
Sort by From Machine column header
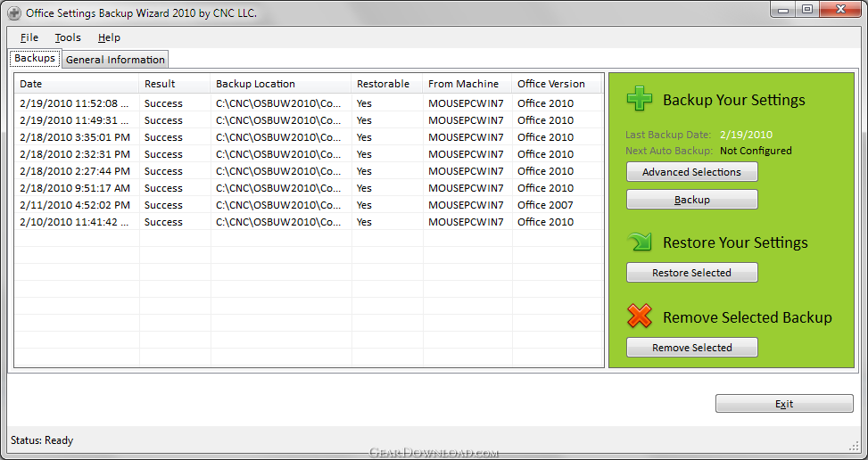[x=467, y=84]
